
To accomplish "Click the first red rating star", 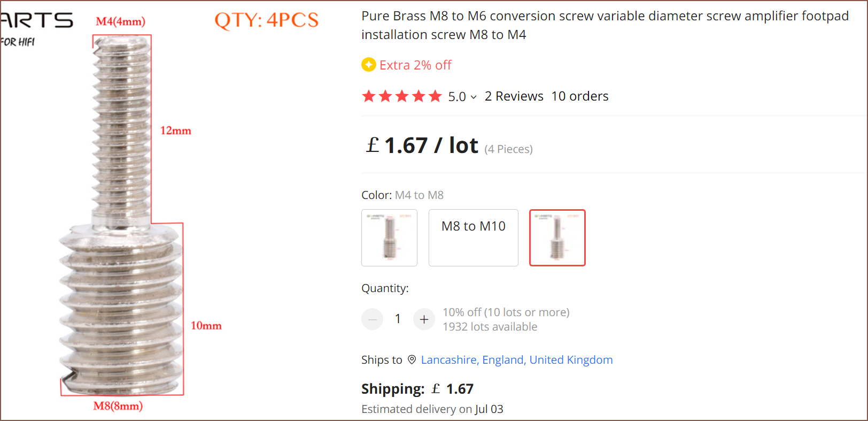I will click(x=369, y=96).
